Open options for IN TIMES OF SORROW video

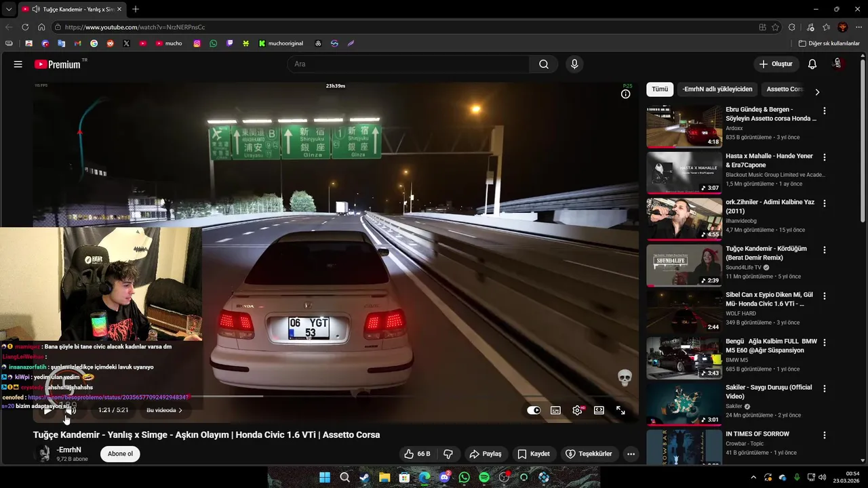tap(825, 435)
